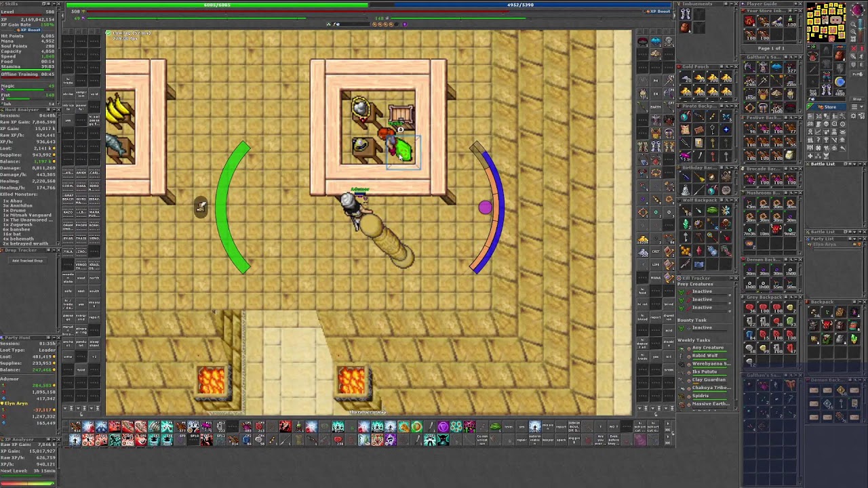Screen dimensions: 868x488
Task: Click the armor equipment slot
Action: point(826,64)
